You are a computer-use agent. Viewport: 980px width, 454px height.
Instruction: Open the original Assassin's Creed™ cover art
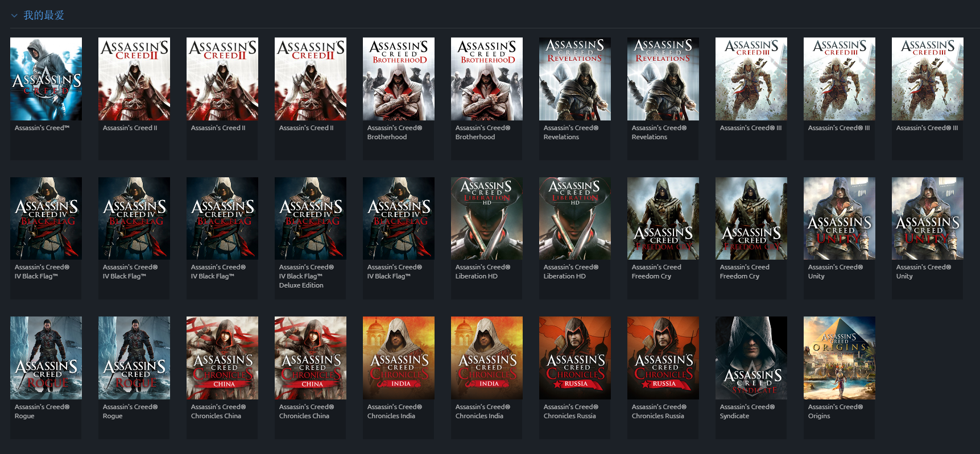(x=46, y=79)
